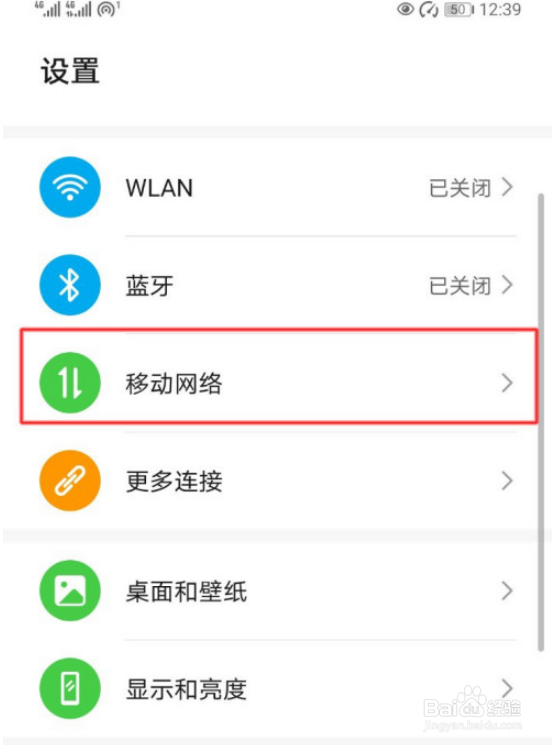This screenshot has height=745, width=552.
Task: Open the chevron beside 桌面和壁纸
Action: [507, 591]
